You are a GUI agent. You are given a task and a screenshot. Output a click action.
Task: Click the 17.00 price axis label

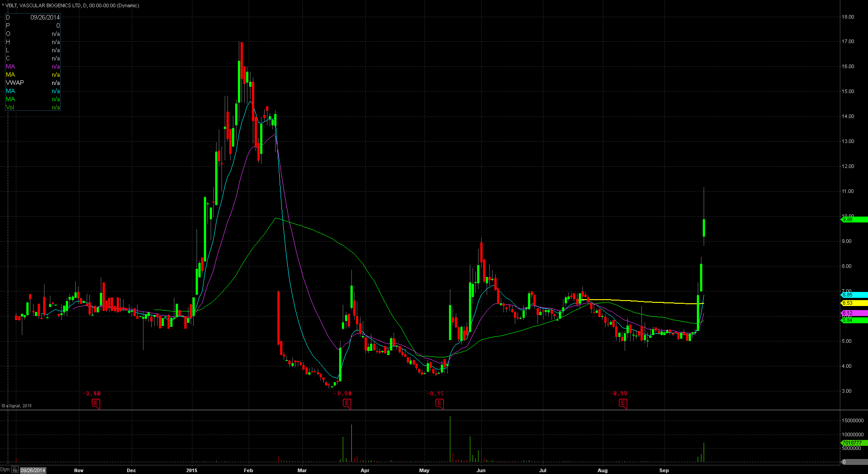848,41
